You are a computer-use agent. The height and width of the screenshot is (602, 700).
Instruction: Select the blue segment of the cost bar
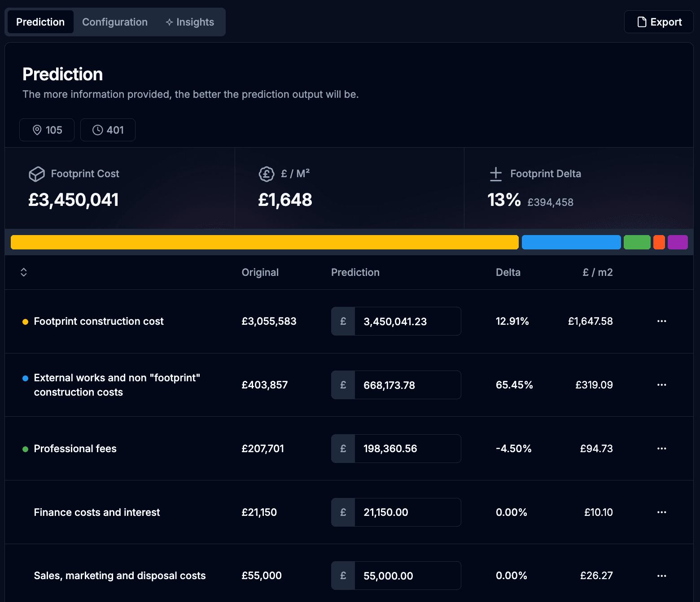[x=571, y=242]
